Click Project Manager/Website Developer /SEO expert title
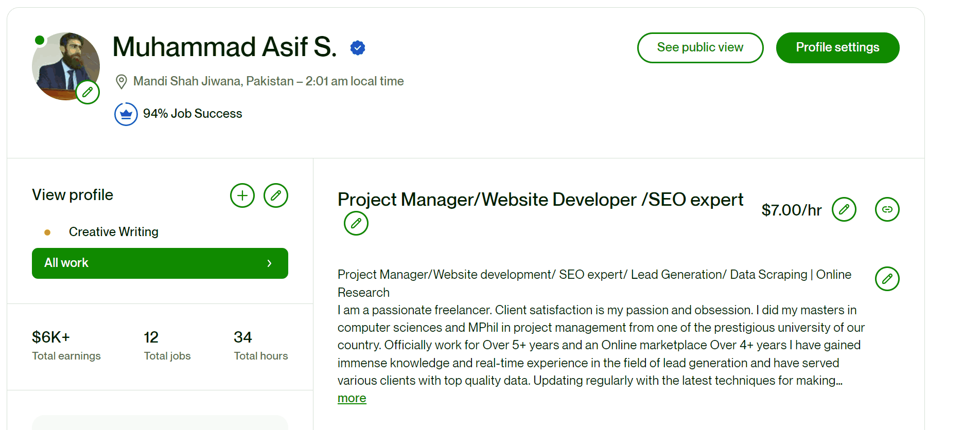Screen dimensions: 980x430 tap(540, 200)
